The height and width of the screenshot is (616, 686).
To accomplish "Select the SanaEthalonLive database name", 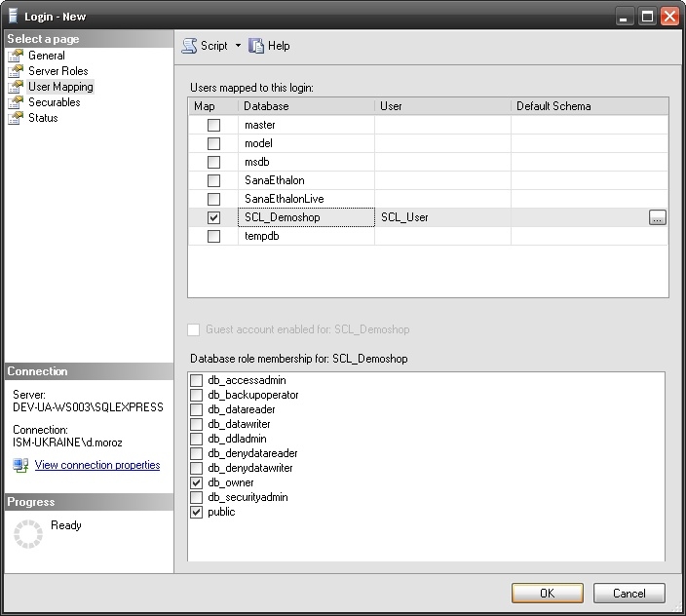I will (285, 199).
